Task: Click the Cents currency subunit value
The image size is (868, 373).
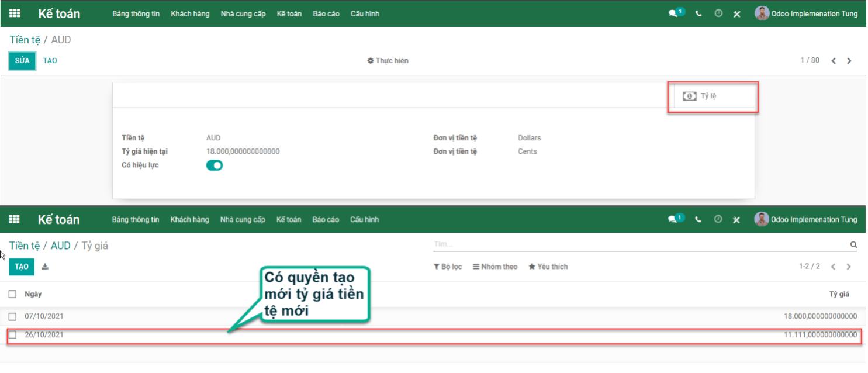Action: 527,151
